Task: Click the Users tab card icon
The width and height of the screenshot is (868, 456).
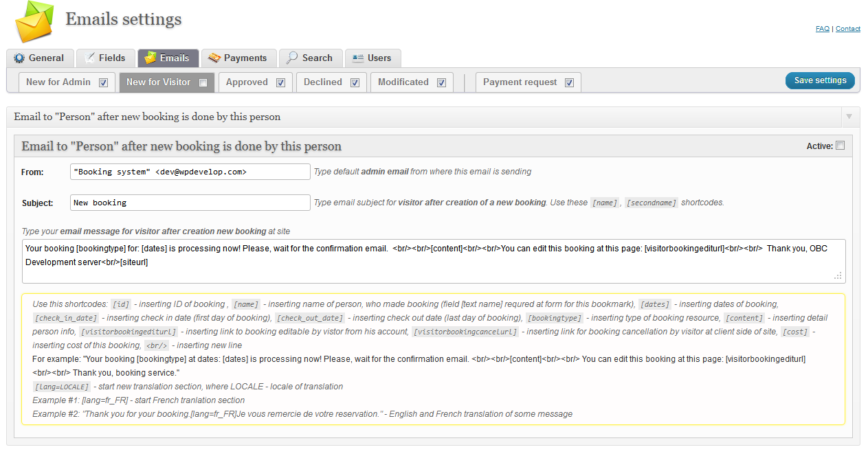Action: pos(358,58)
